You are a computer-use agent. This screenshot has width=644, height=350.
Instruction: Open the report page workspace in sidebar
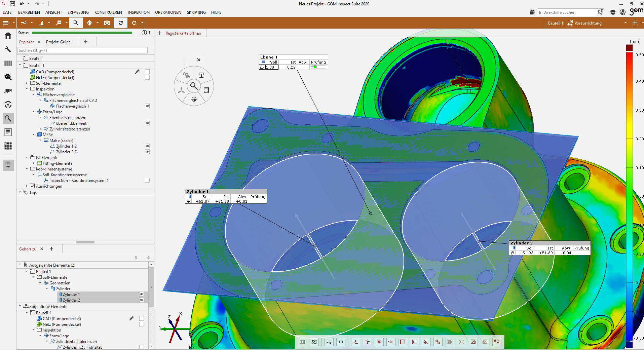tap(8, 132)
